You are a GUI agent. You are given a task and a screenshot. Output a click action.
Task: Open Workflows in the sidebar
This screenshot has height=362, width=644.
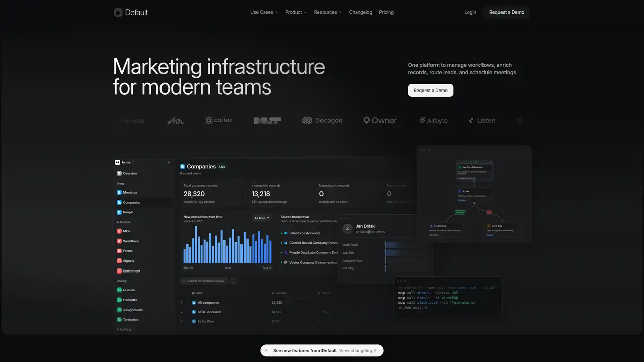128,241
